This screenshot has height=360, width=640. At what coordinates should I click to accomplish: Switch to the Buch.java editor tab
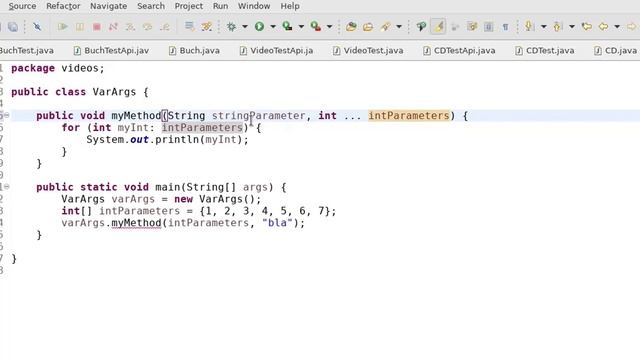(x=194, y=51)
